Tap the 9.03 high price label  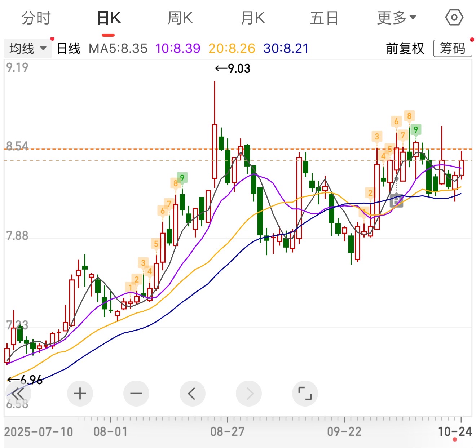(x=233, y=68)
